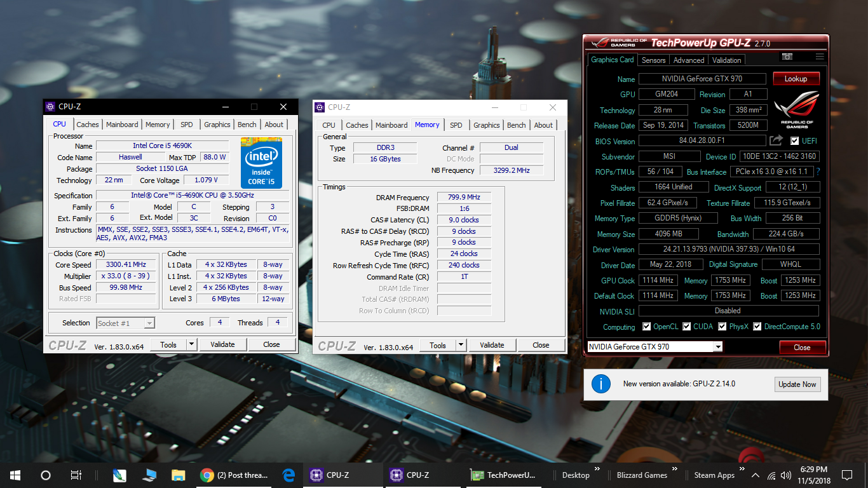Viewport: 868px width, 488px height.
Task: Launch Microsoft Edge from the taskbar
Action: (288, 475)
